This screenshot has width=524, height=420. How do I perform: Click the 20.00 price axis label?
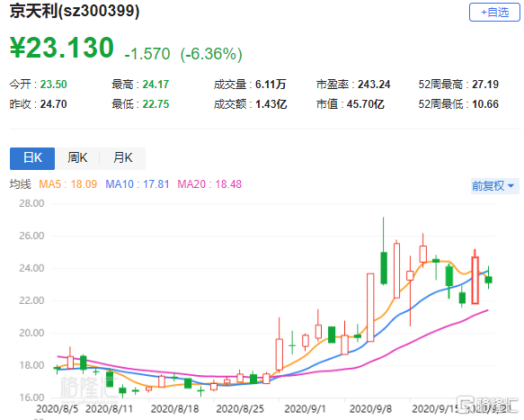31,333
